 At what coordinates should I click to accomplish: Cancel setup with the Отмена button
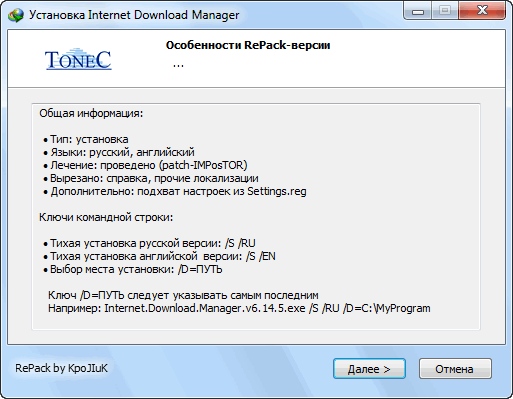click(455, 369)
